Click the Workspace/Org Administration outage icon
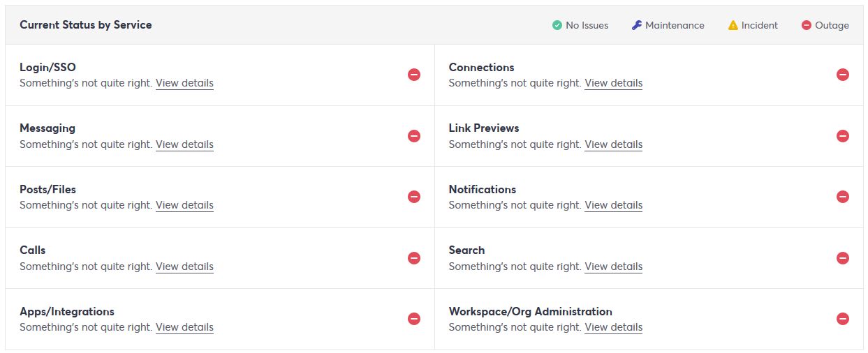This screenshot has height=353, width=868. (843, 319)
